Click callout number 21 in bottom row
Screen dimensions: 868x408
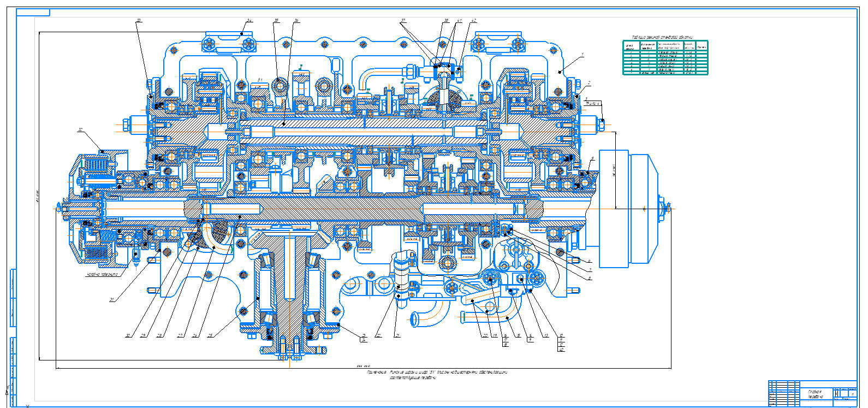point(397,335)
